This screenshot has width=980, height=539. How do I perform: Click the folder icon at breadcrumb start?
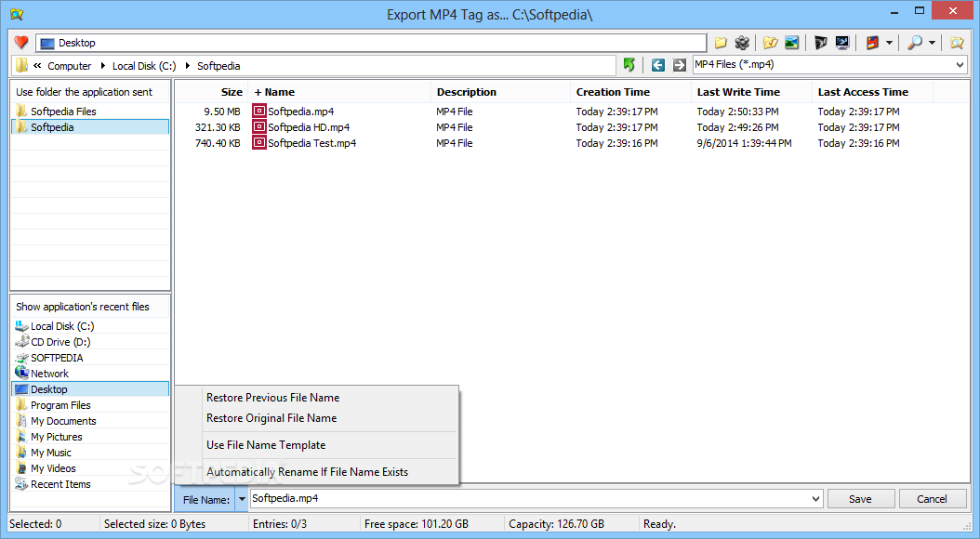(x=22, y=66)
